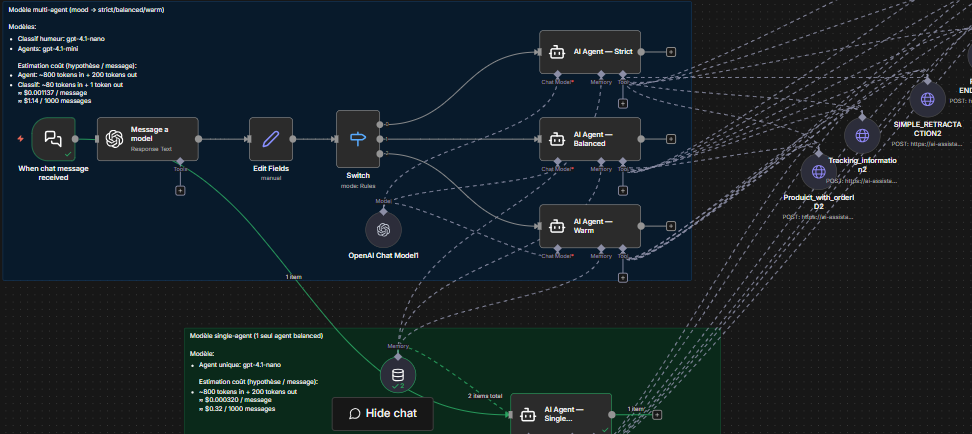This screenshot has height=434, width=972.
Task: Add node after AI Agent — Warm output
Action: [x=671, y=226]
